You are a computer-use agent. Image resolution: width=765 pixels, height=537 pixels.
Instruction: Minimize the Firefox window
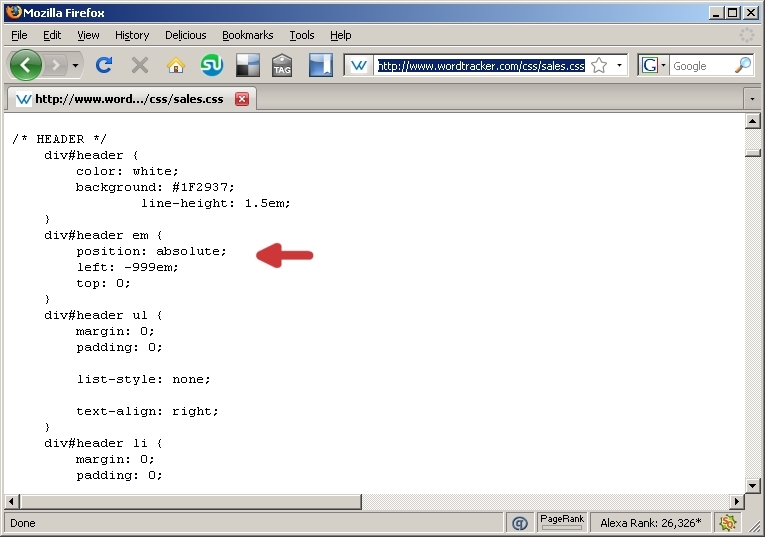pos(716,13)
